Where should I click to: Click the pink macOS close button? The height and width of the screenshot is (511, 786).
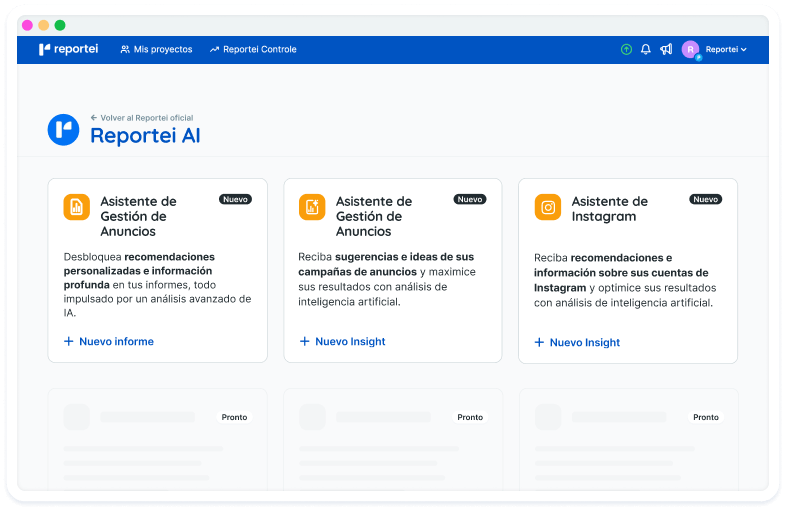pos(28,25)
